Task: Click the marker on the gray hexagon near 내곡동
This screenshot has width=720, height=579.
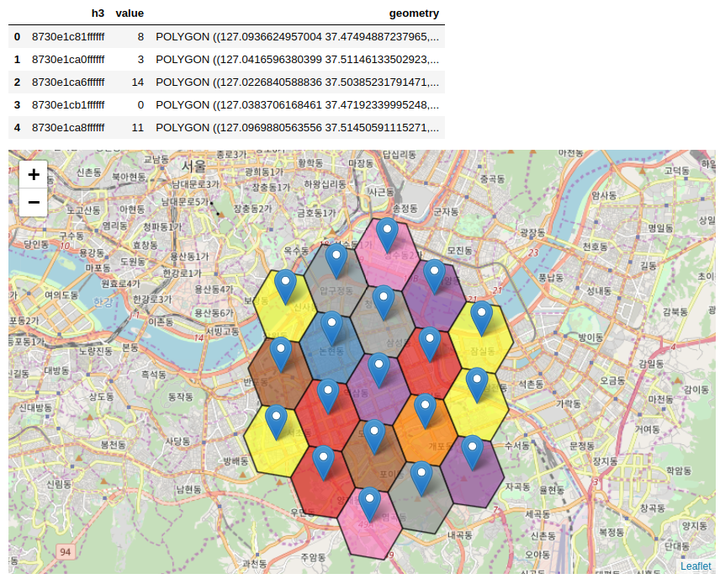Action: coord(421,479)
